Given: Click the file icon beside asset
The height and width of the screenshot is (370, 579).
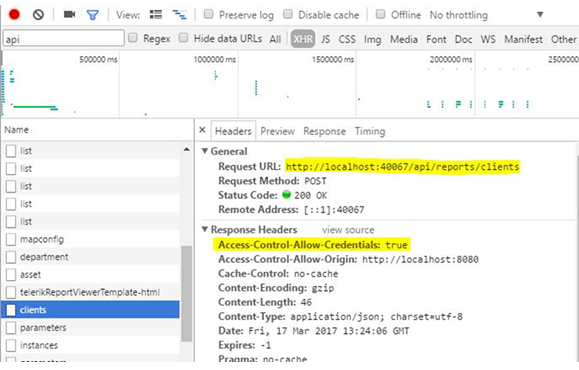Looking at the screenshot, I should [x=11, y=274].
